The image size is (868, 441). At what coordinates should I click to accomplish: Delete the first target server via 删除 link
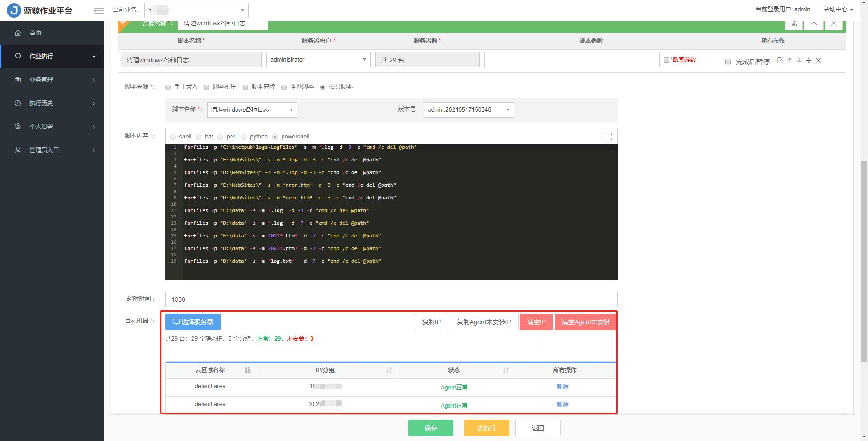click(x=562, y=387)
